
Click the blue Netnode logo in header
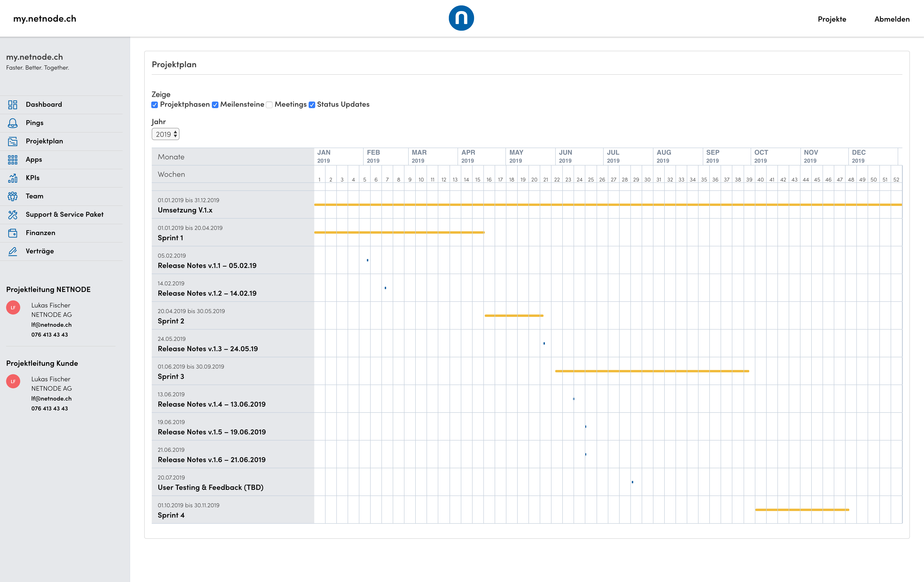461,18
